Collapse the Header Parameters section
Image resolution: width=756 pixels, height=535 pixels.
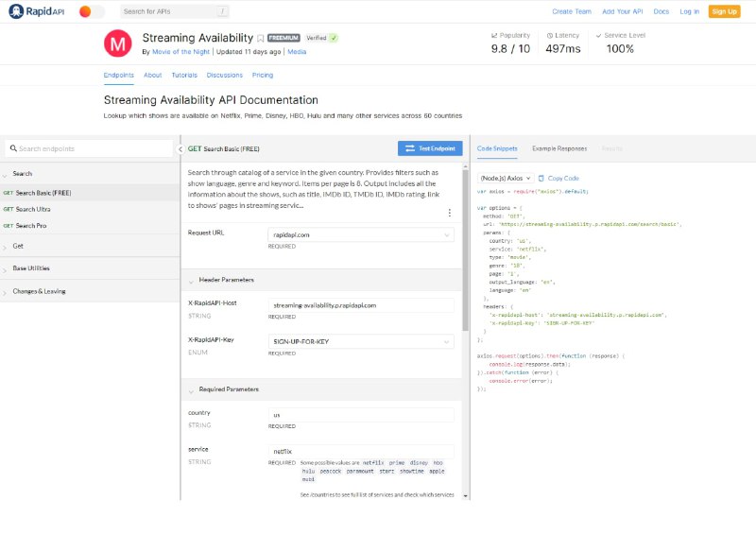(x=192, y=281)
